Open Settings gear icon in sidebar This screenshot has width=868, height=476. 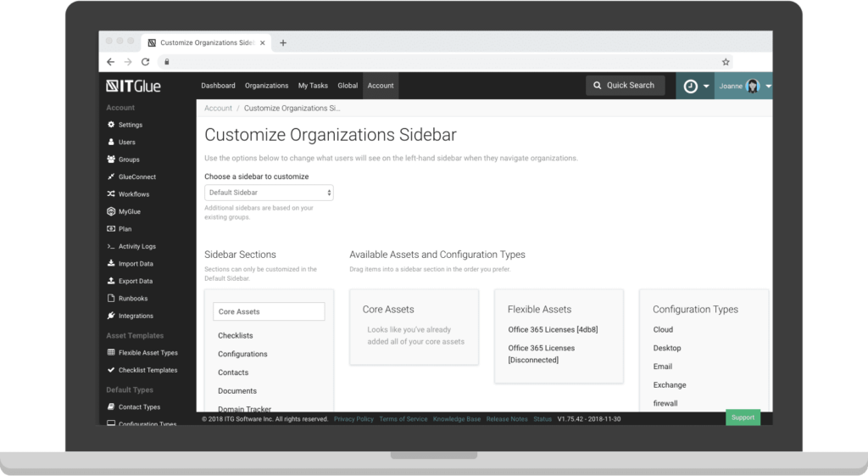point(111,125)
